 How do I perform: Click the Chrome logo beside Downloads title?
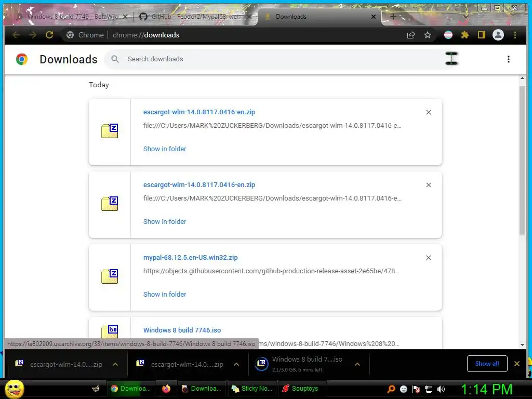22,59
